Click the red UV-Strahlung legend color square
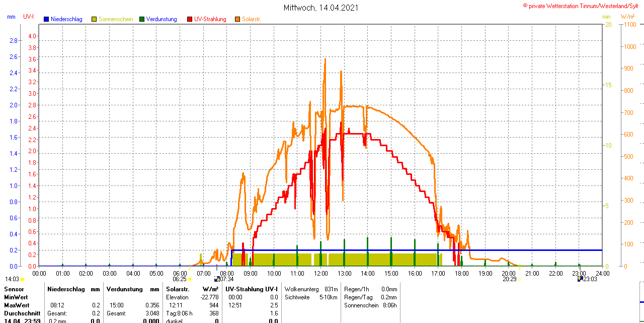The height and width of the screenshot is (323, 644). pyautogui.click(x=190, y=19)
